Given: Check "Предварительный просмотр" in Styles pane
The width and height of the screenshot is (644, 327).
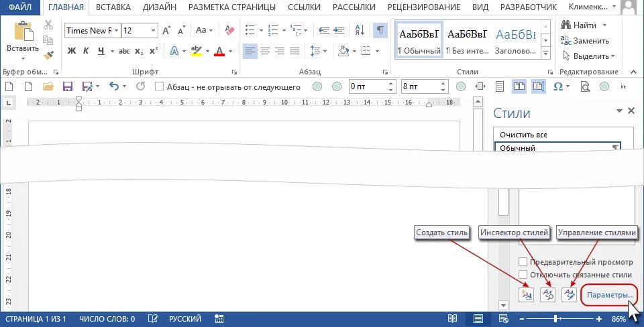Looking at the screenshot, I should (x=523, y=262).
